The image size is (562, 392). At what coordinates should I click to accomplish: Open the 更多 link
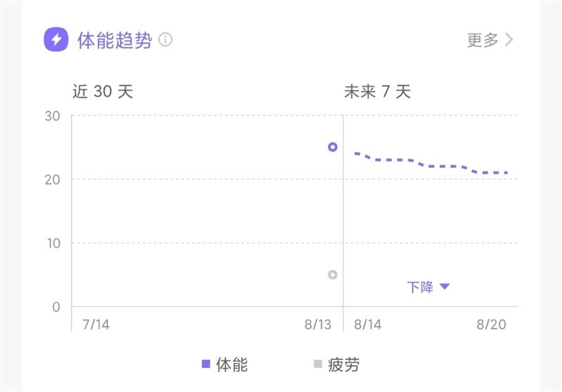483,40
